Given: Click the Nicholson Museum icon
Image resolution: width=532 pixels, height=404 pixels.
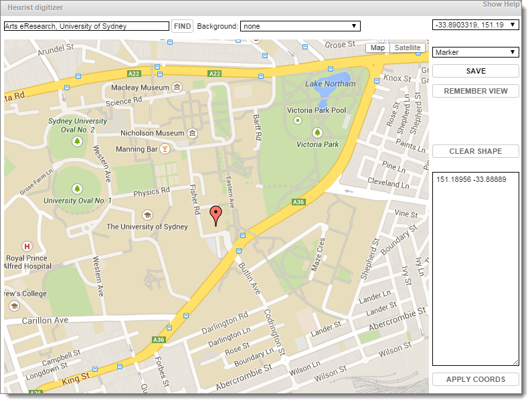Looking at the screenshot, I should pyautogui.click(x=192, y=133).
